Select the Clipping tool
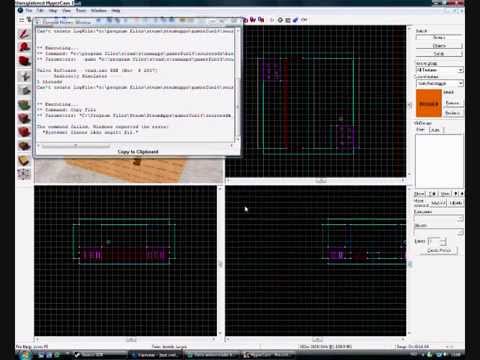 click(x=24, y=161)
